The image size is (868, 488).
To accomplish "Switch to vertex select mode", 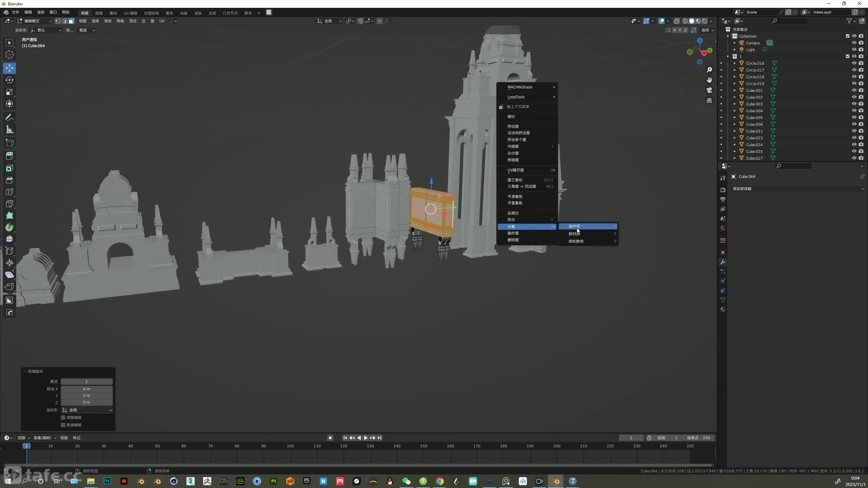I will 58,21.
